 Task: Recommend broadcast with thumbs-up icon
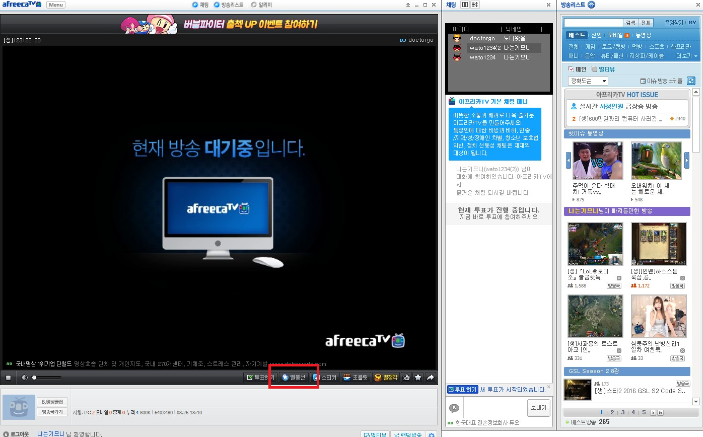pyautogui.click(x=407, y=377)
